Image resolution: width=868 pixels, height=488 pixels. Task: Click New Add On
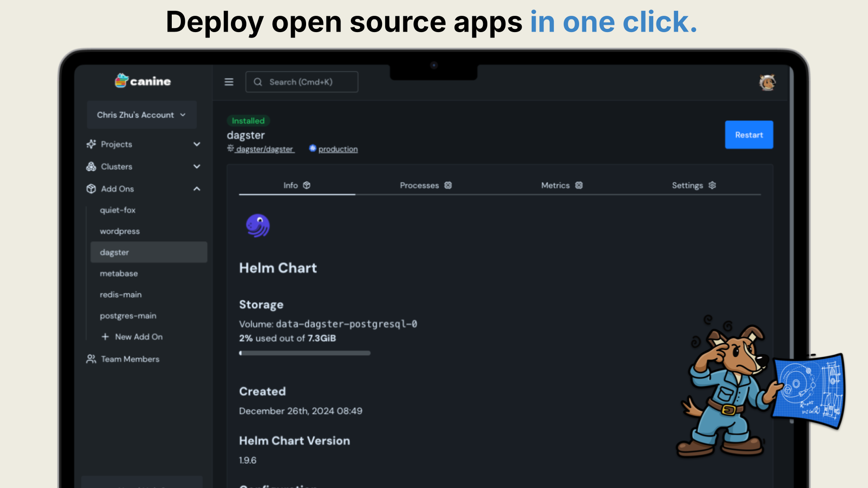pyautogui.click(x=132, y=337)
